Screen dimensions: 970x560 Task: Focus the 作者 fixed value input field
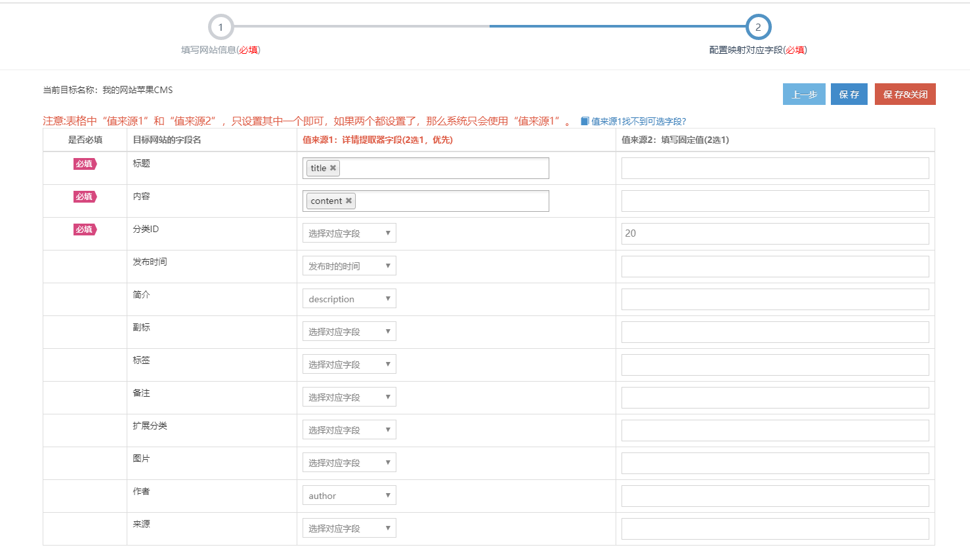coord(774,496)
